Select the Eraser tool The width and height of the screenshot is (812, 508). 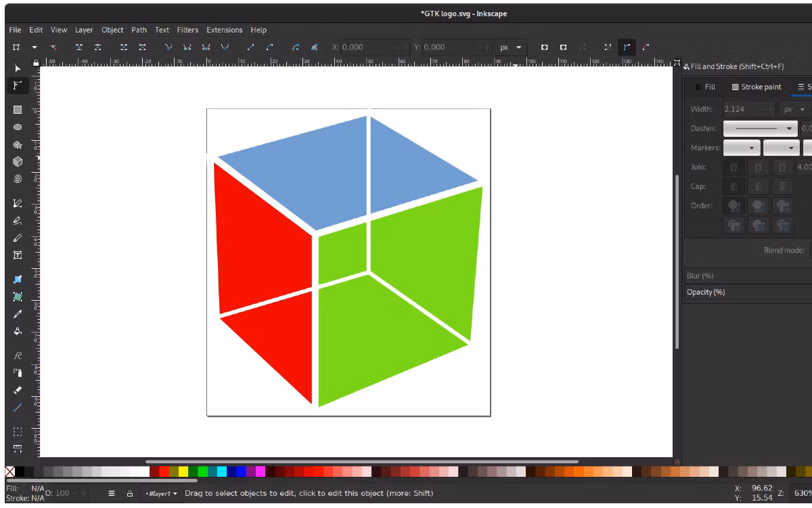[x=18, y=390]
